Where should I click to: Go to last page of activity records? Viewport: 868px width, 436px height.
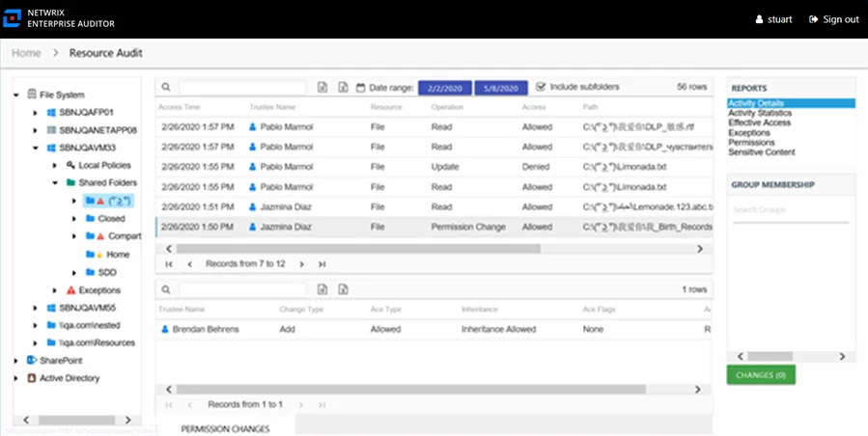click(322, 264)
